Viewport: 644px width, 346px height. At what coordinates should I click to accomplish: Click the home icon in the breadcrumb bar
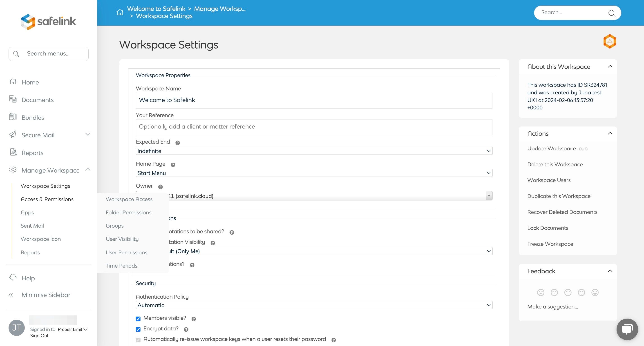120,12
